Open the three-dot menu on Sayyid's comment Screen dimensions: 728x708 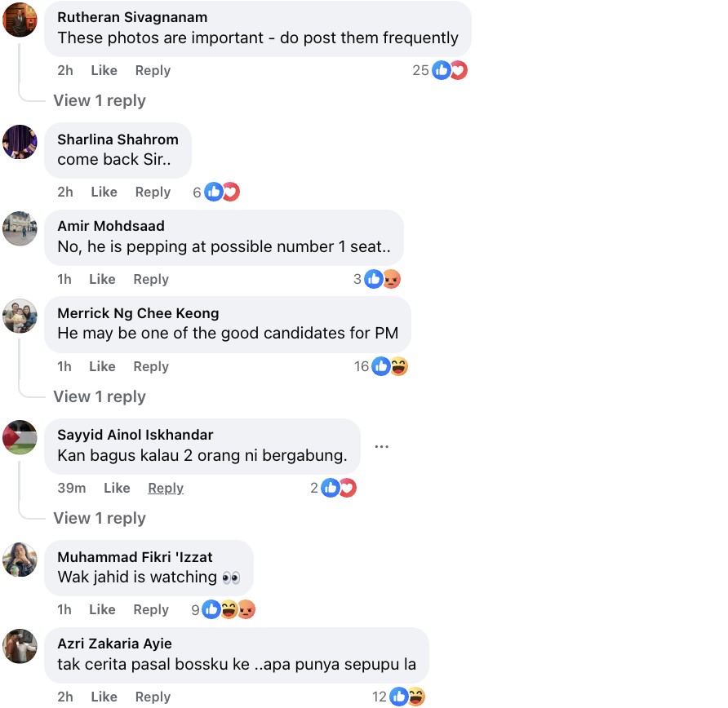381,447
